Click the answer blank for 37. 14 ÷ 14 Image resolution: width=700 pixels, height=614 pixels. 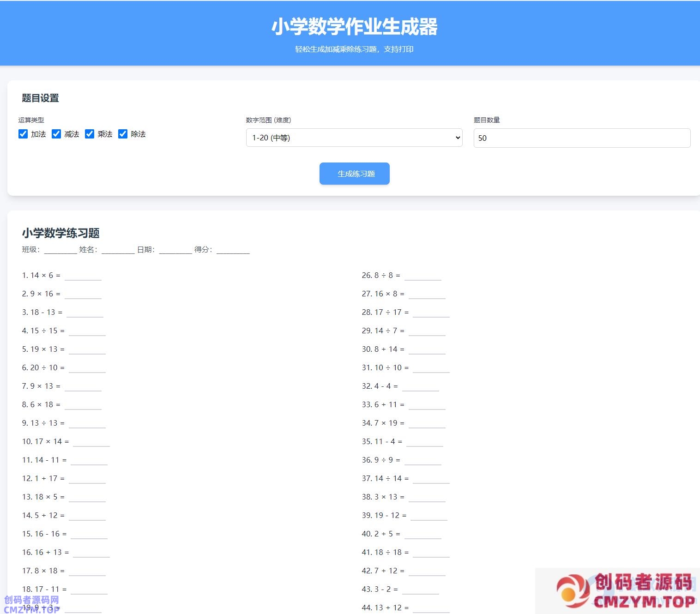pos(431,479)
